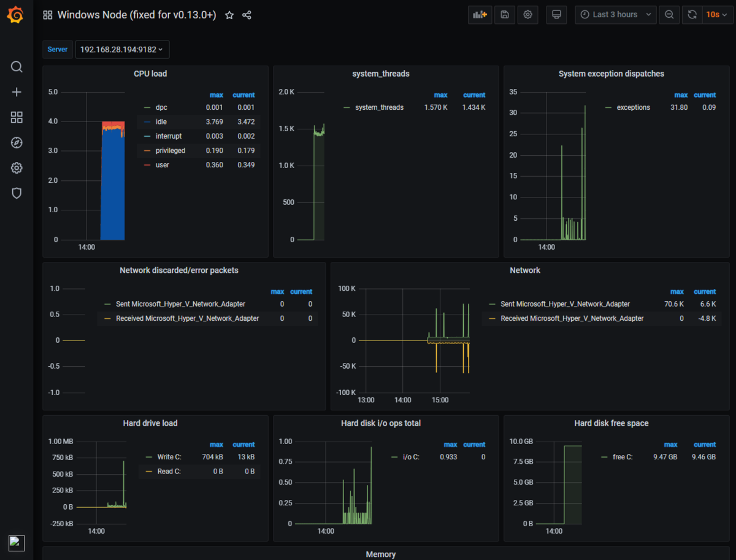Open the Configuration gear in sidebar
Viewport: 736px width, 560px height.
pyautogui.click(x=17, y=168)
